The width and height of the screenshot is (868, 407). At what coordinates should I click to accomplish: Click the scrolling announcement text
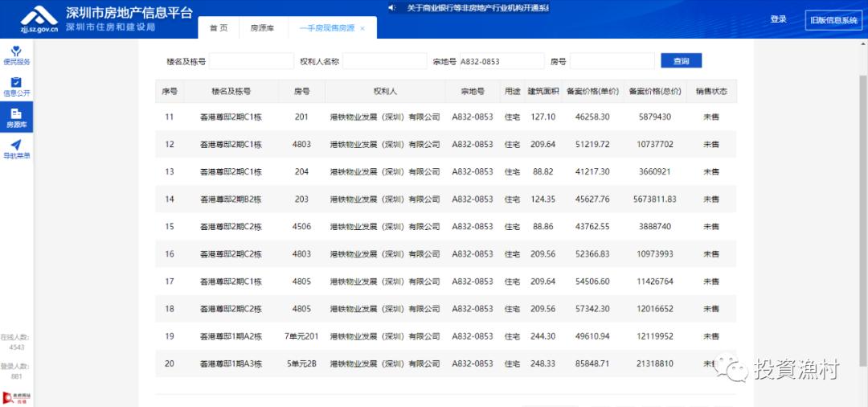click(x=477, y=8)
